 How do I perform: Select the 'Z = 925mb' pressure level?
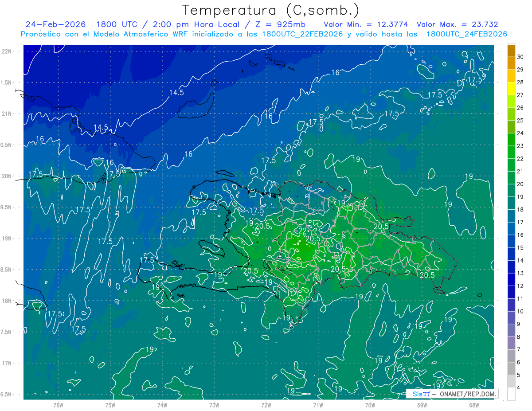point(280,24)
